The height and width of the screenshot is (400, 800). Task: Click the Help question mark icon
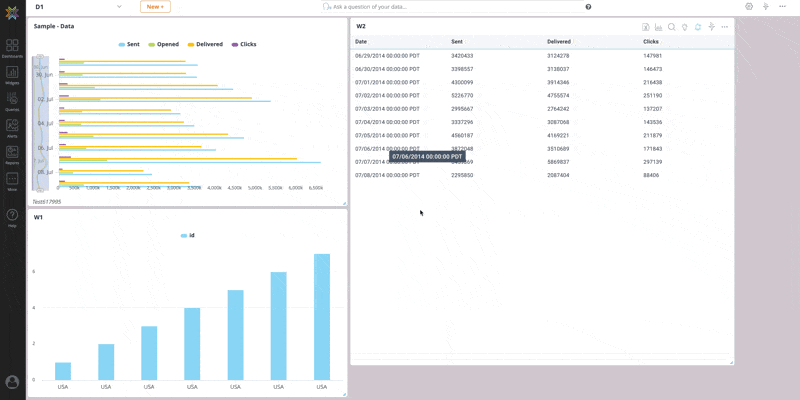tap(12, 216)
